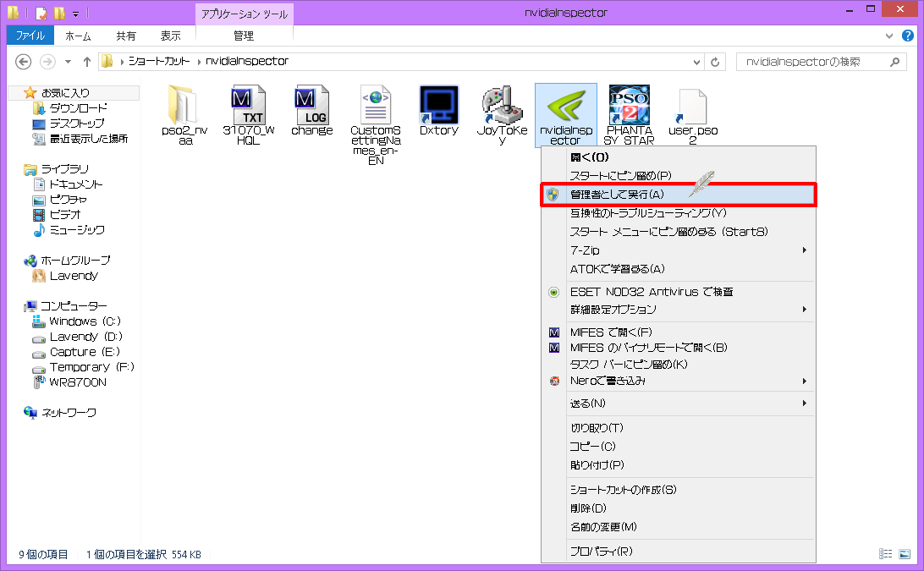
Task: Open Capture (E:) drive
Action: [x=85, y=352]
